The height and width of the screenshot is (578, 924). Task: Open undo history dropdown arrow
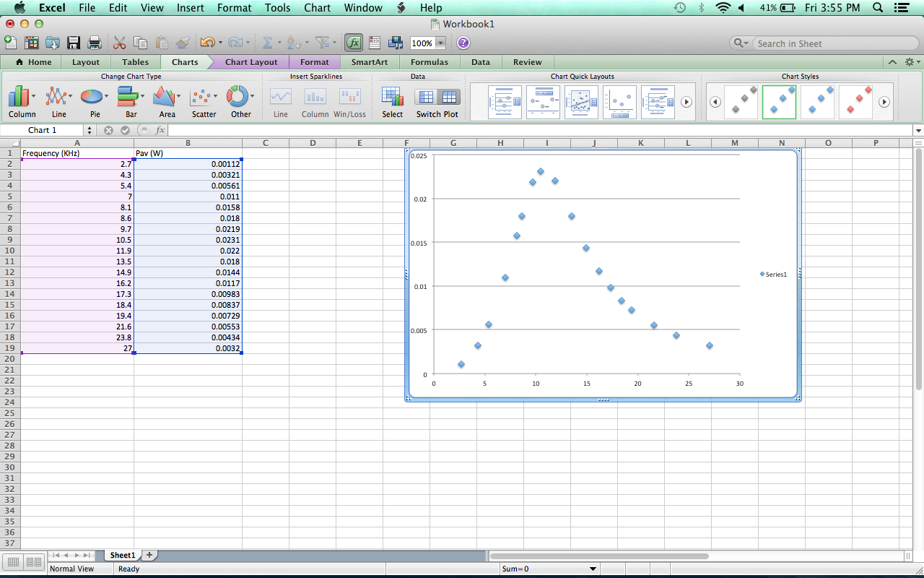[220, 43]
